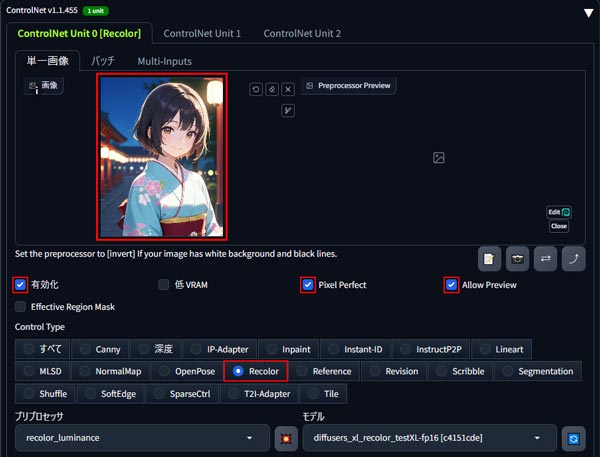Select Reference control type
The image size is (600, 457).
[324, 371]
